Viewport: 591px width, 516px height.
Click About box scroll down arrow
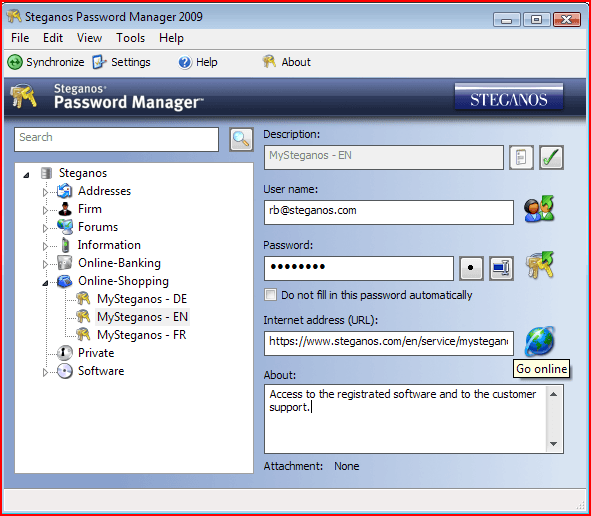coord(553,444)
